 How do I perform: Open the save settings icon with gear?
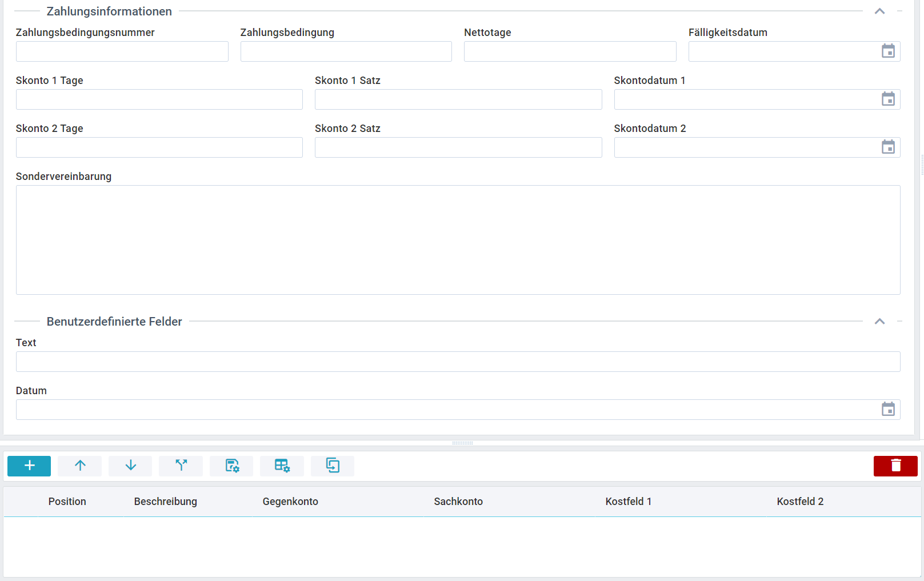[x=231, y=466]
